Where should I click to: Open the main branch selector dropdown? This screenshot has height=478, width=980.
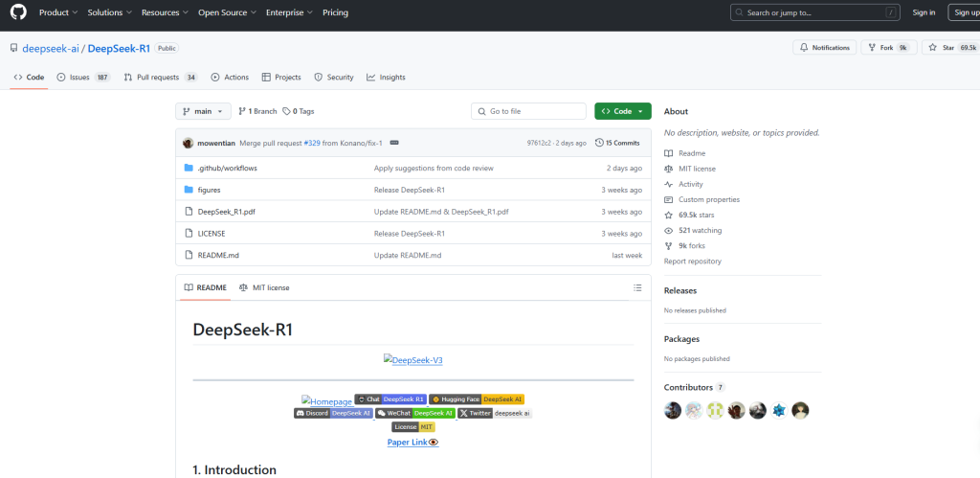203,111
